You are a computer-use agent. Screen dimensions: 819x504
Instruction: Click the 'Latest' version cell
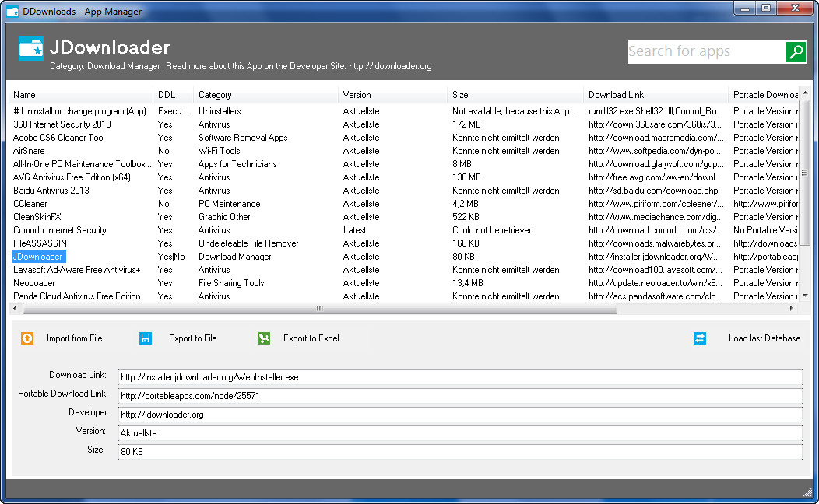coord(355,230)
